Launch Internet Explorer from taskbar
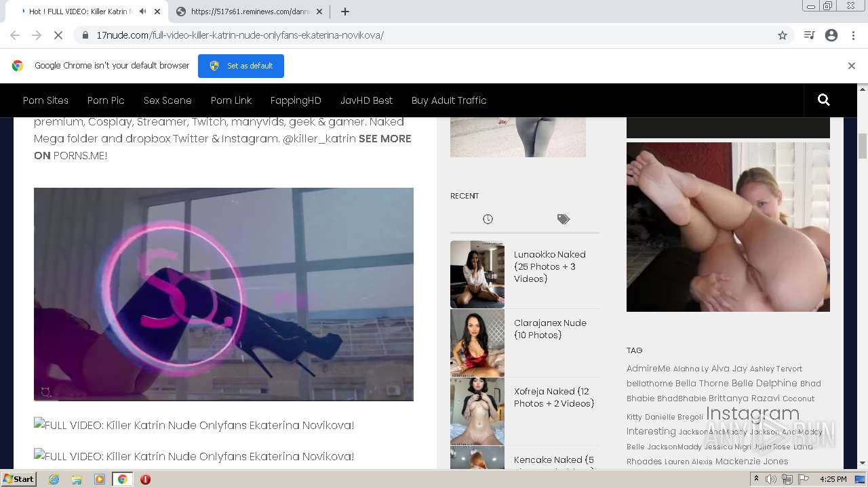The height and width of the screenshot is (488, 868). [54, 479]
